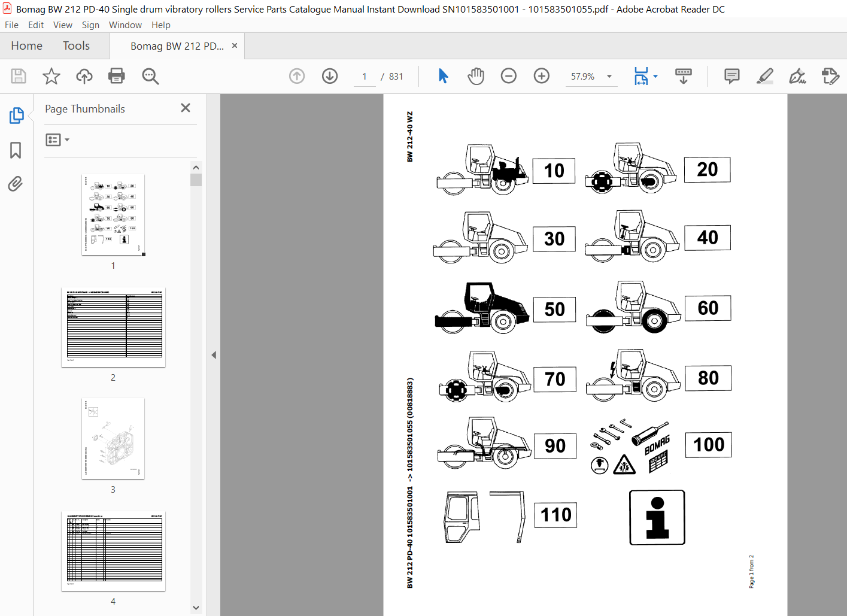Screen dimensions: 847x616
Task: Click the tools and Bomag accessories illustration
Action: [630, 447]
